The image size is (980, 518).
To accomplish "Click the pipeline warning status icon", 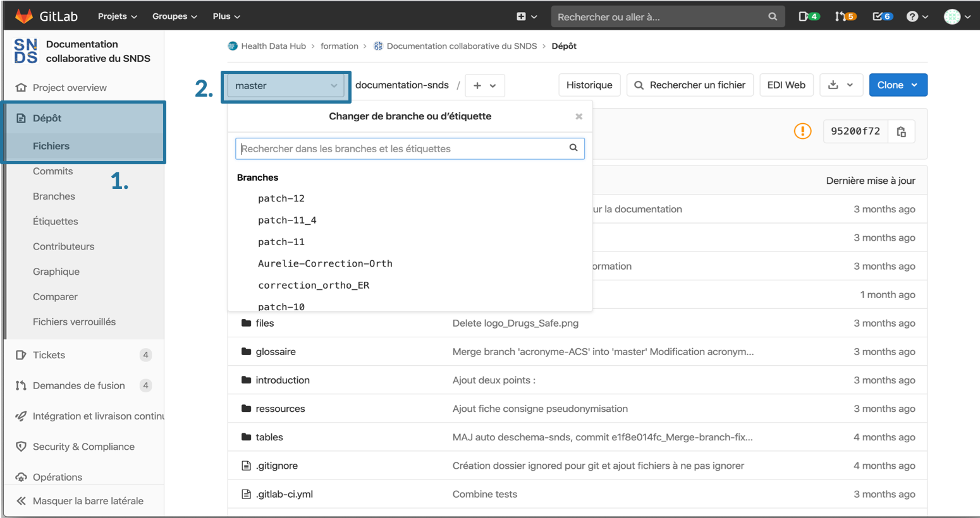I will [x=802, y=131].
